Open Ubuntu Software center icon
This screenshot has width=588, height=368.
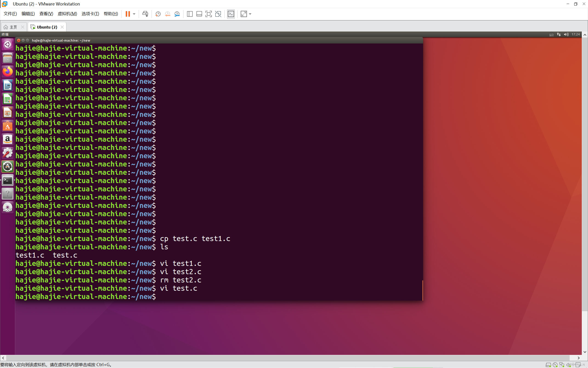(x=8, y=126)
